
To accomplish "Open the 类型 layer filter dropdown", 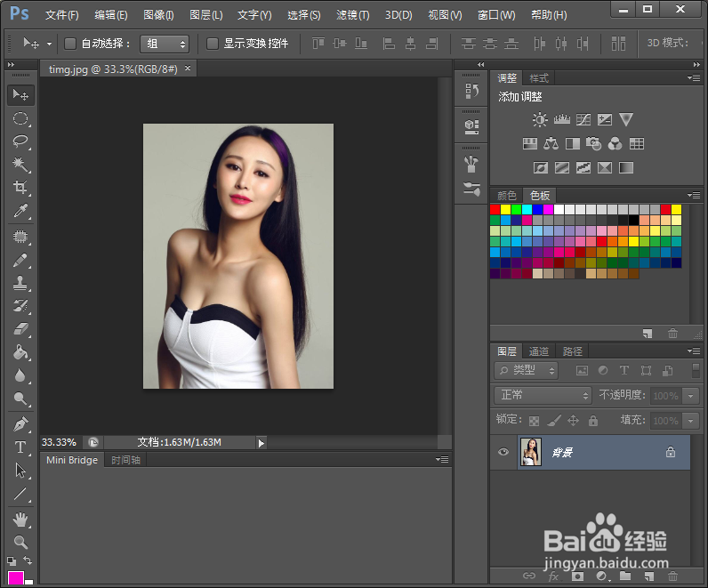I will pyautogui.click(x=526, y=371).
